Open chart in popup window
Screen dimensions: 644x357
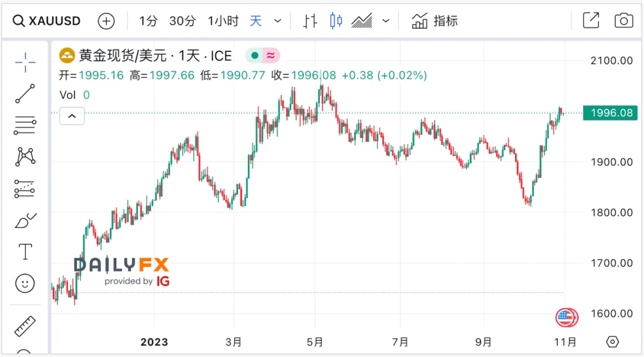pos(590,21)
